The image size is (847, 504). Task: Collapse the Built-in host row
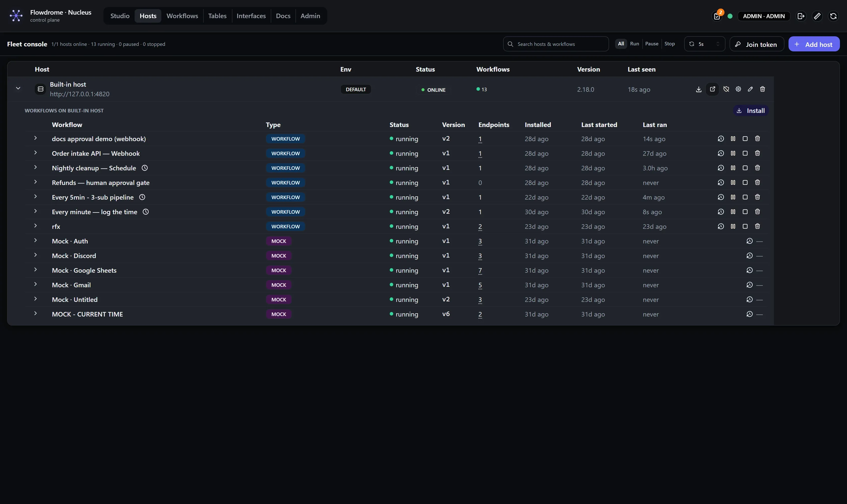pos(18,88)
